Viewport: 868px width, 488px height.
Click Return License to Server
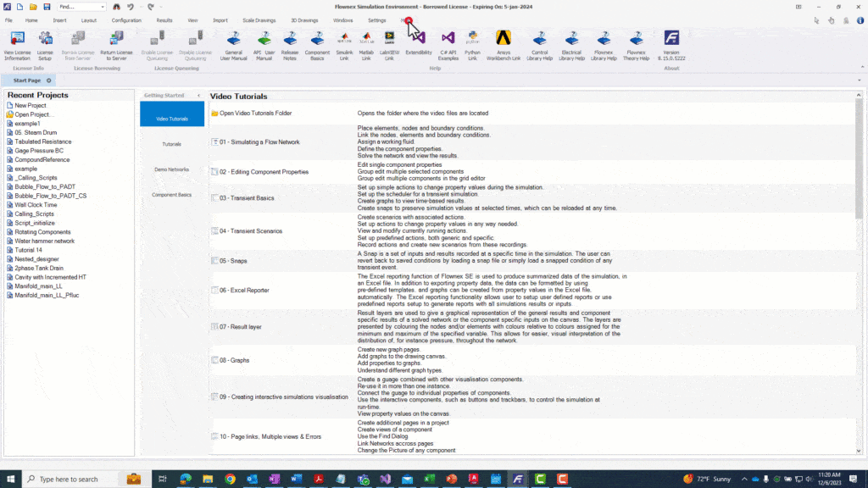click(x=116, y=44)
